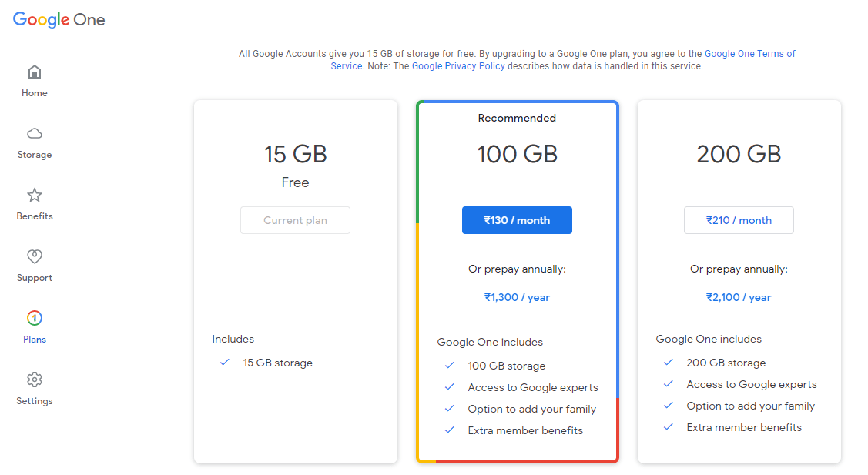Click Extra member benefits in 100 GB plan

(x=525, y=430)
